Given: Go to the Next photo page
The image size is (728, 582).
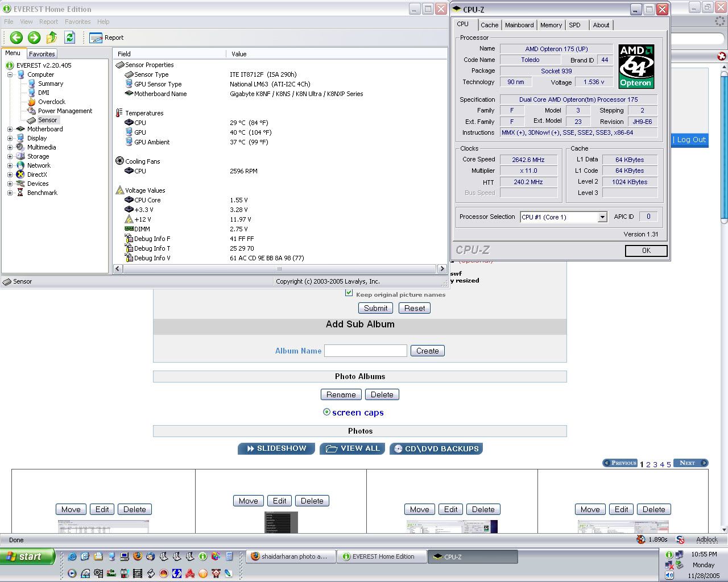Looking at the screenshot, I should [690, 463].
